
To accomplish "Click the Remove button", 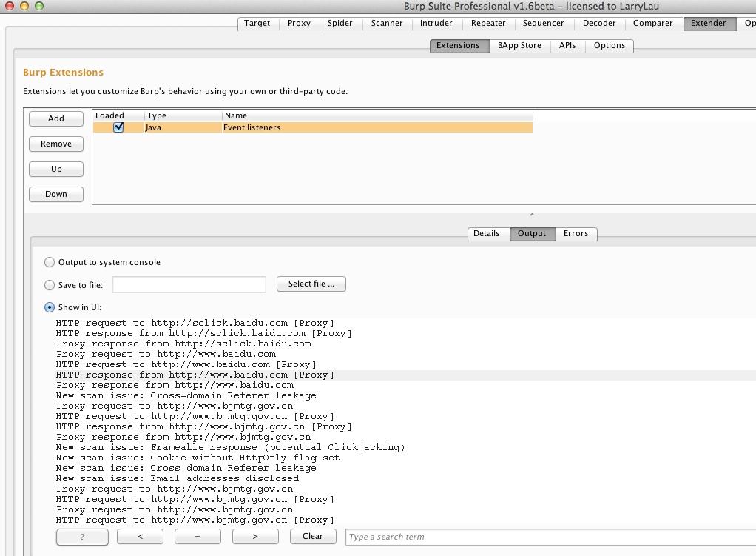I will 56,144.
